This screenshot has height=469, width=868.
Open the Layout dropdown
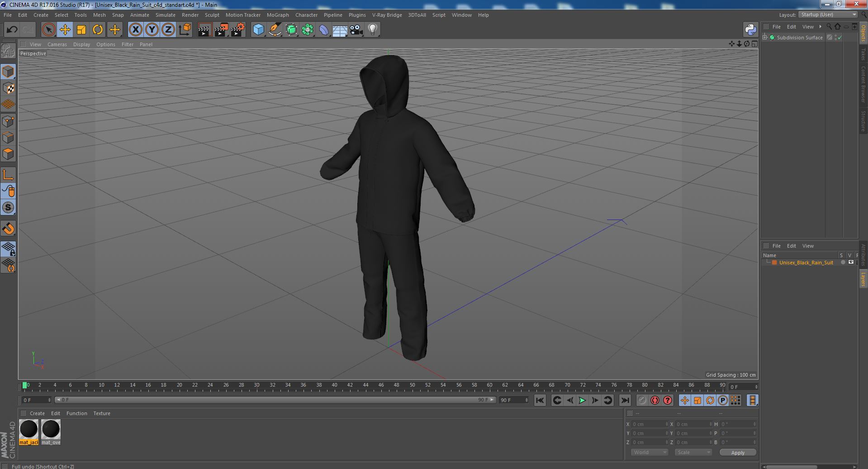(828, 14)
